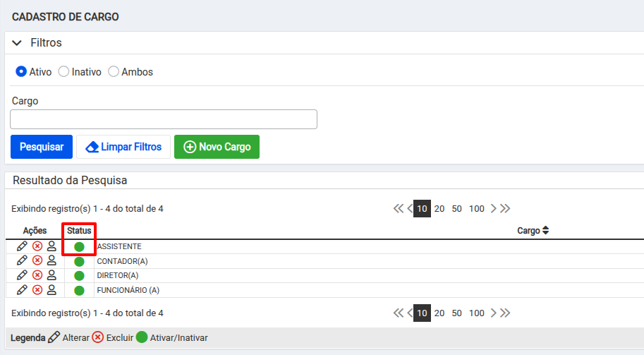Go to next page in top paginator

(493, 208)
